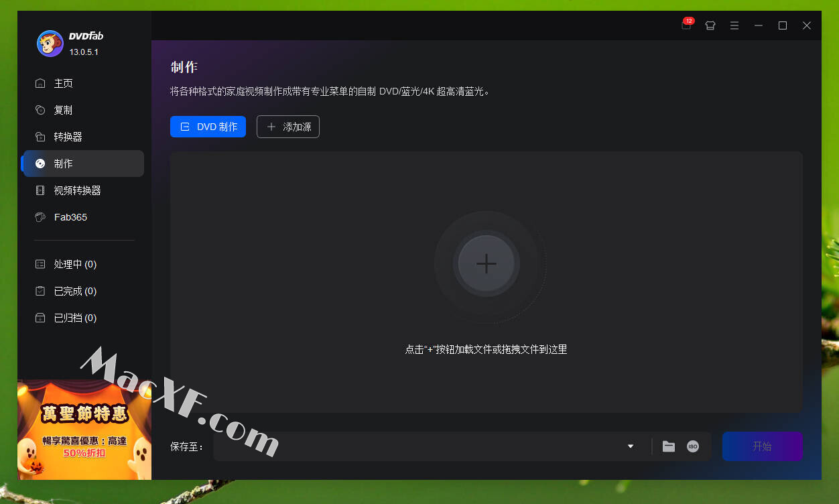View the 处理中 (0) task queue
The width and height of the screenshot is (839, 504).
pos(75,264)
